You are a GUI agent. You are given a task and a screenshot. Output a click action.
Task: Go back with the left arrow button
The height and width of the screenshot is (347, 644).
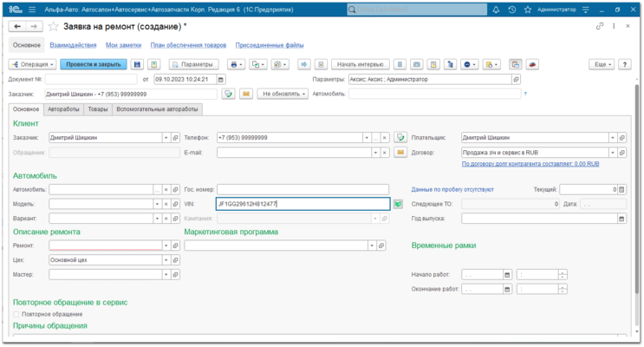[17, 27]
